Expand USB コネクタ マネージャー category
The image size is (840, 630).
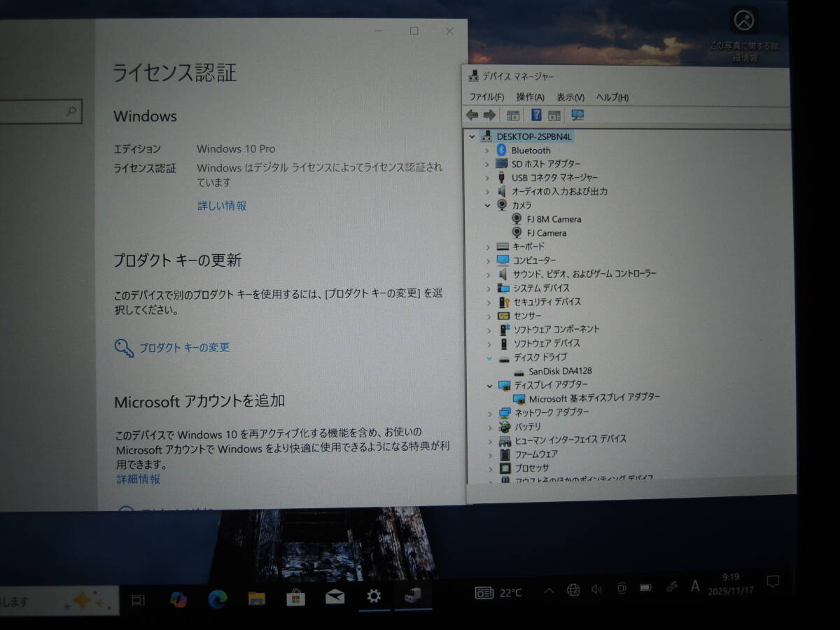(x=487, y=178)
